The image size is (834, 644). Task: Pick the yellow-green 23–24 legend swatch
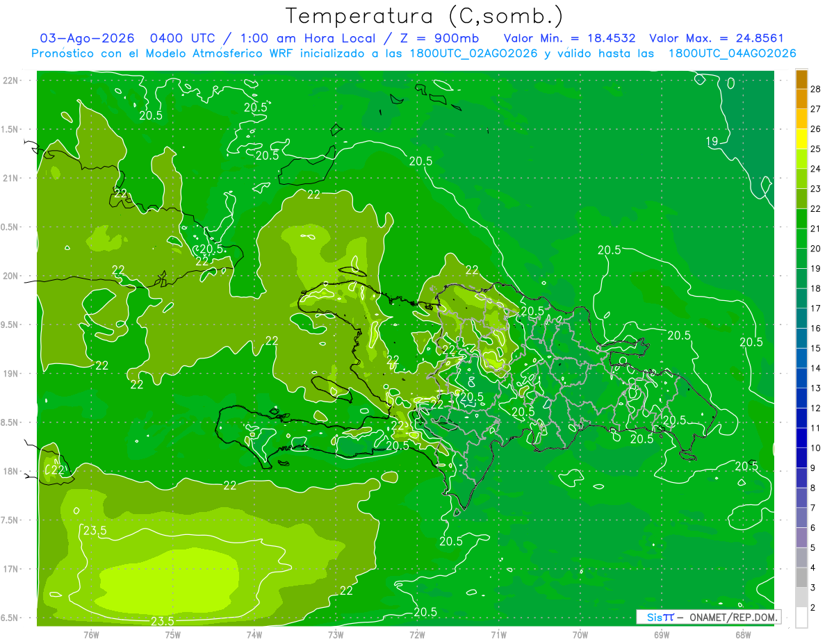(801, 179)
